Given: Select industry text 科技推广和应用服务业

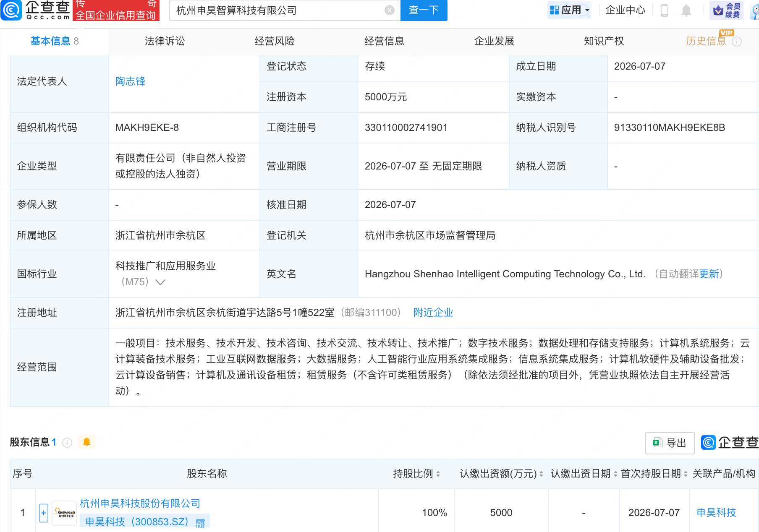Looking at the screenshot, I should pos(165,266).
